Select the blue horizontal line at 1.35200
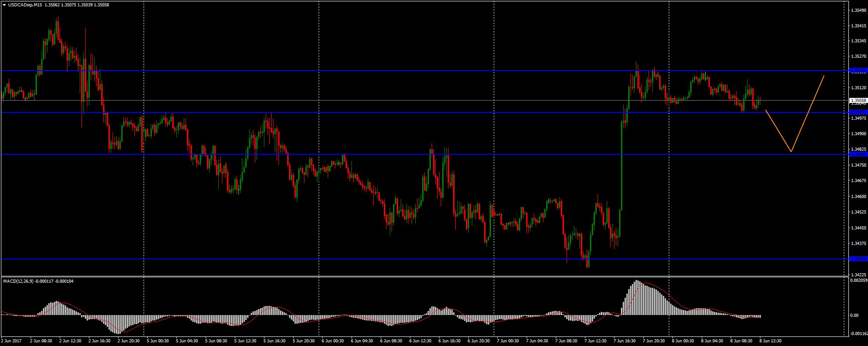The image size is (868, 346). pyautogui.click(x=425, y=71)
